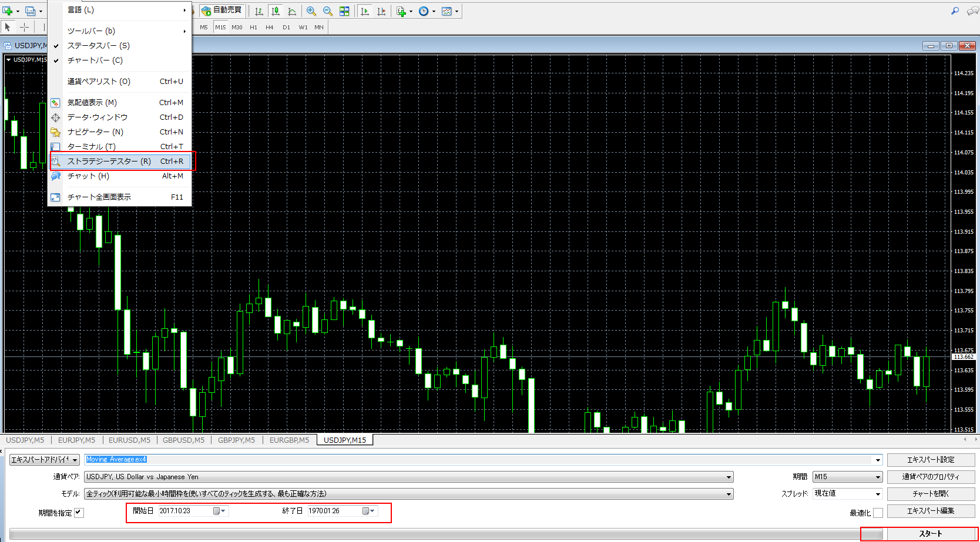Click the スタート button
Screen dimensions: 980x542
931,534
